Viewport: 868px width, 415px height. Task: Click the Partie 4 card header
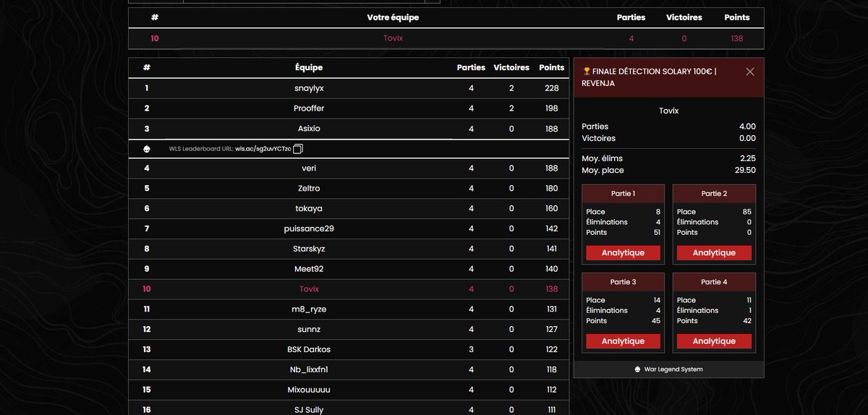click(714, 282)
